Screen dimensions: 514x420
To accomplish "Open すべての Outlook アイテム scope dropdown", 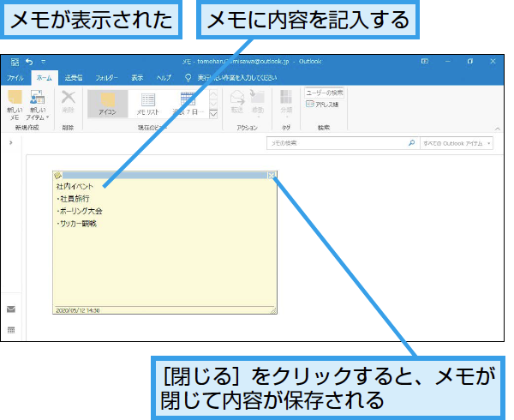I will coord(457,143).
